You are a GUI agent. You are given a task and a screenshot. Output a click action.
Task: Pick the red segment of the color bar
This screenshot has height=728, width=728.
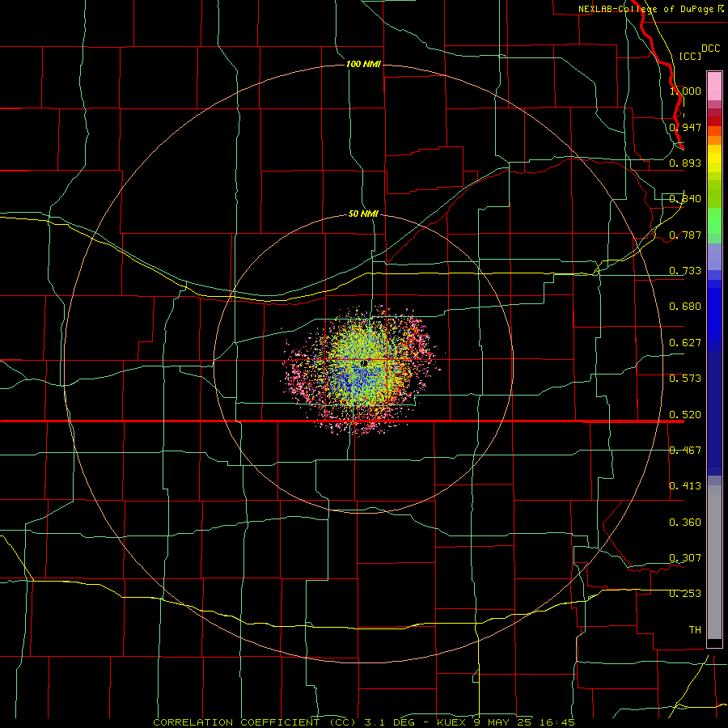[x=714, y=121]
